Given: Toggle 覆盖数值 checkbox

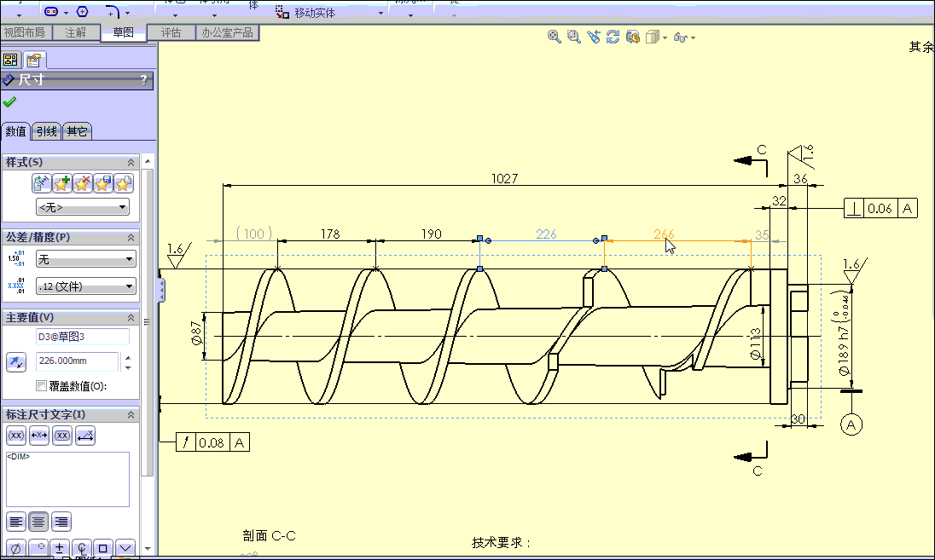Looking at the screenshot, I should 41,386.
